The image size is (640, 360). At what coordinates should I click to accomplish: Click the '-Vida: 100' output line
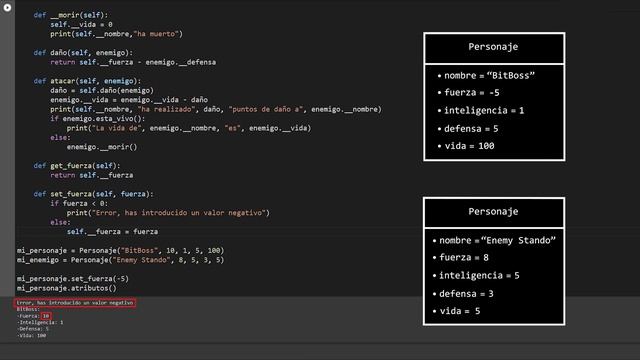(x=31, y=336)
